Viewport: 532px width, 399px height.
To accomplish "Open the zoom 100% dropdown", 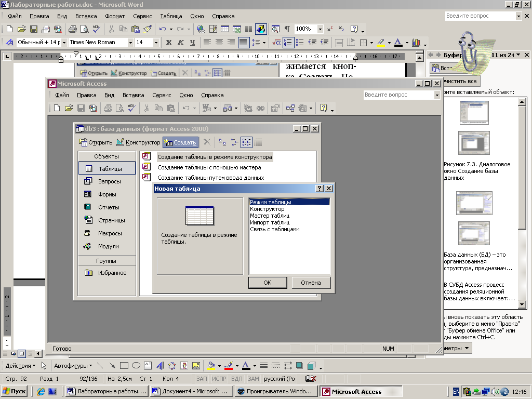I will tap(320, 29).
